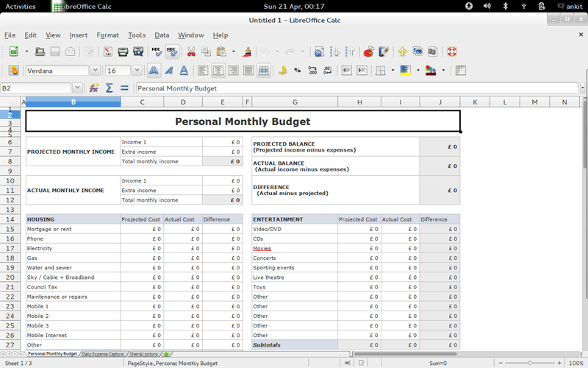Click column header G
Image resolution: width=588 pixels, height=368 pixels.
[x=294, y=102]
